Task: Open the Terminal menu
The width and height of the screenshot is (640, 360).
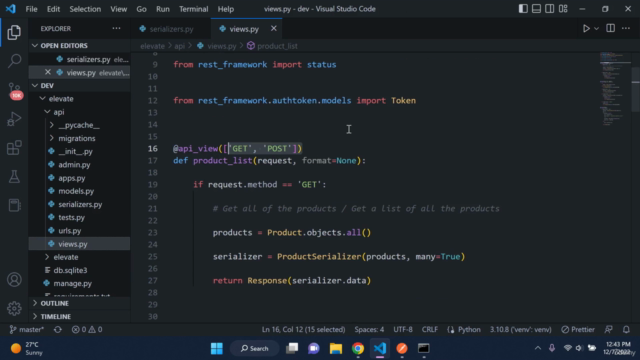Action: pyautogui.click(x=193, y=9)
